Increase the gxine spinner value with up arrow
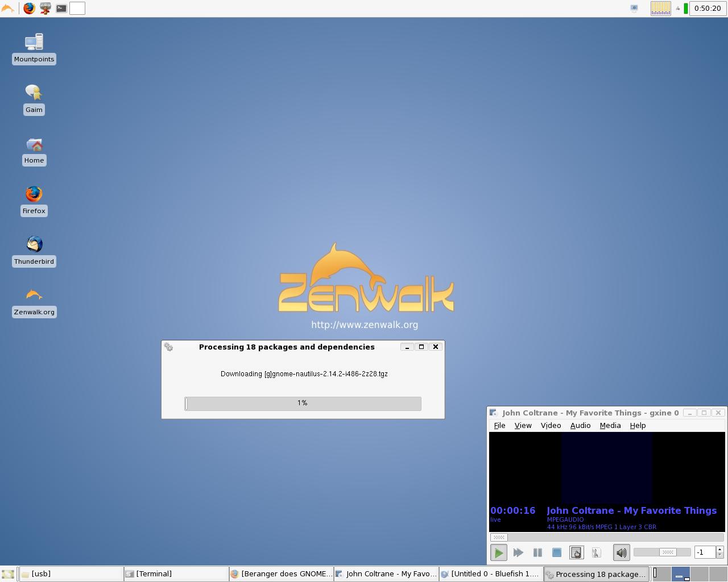 click(720, 549)
